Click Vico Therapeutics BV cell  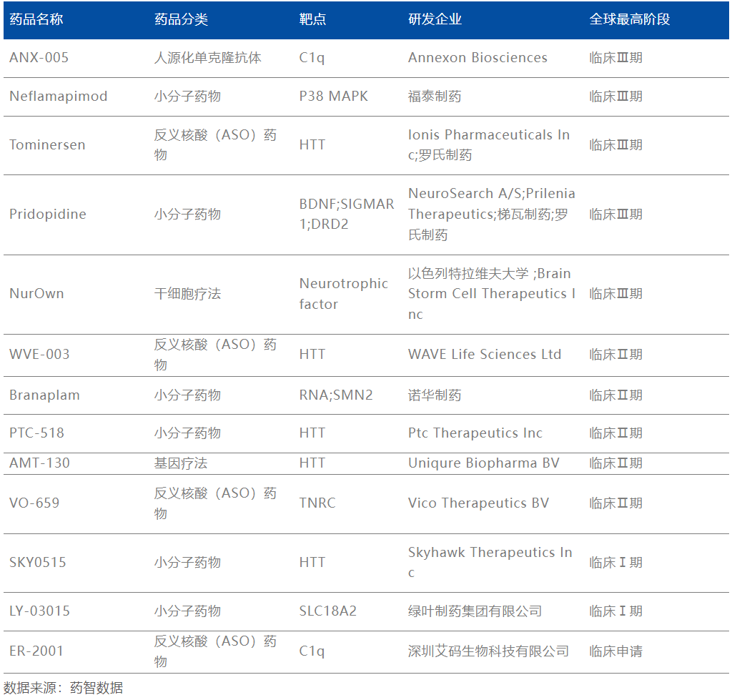(478, 503)
